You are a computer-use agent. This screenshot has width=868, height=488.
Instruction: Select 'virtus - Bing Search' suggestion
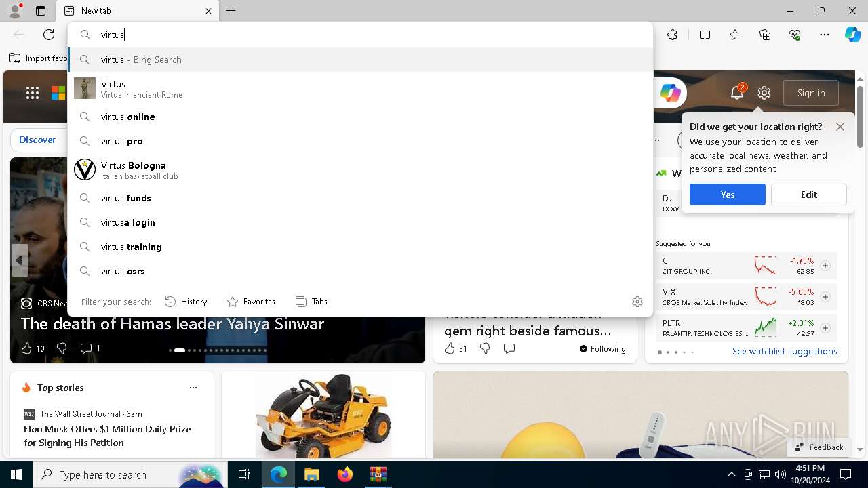click(360, 60)
